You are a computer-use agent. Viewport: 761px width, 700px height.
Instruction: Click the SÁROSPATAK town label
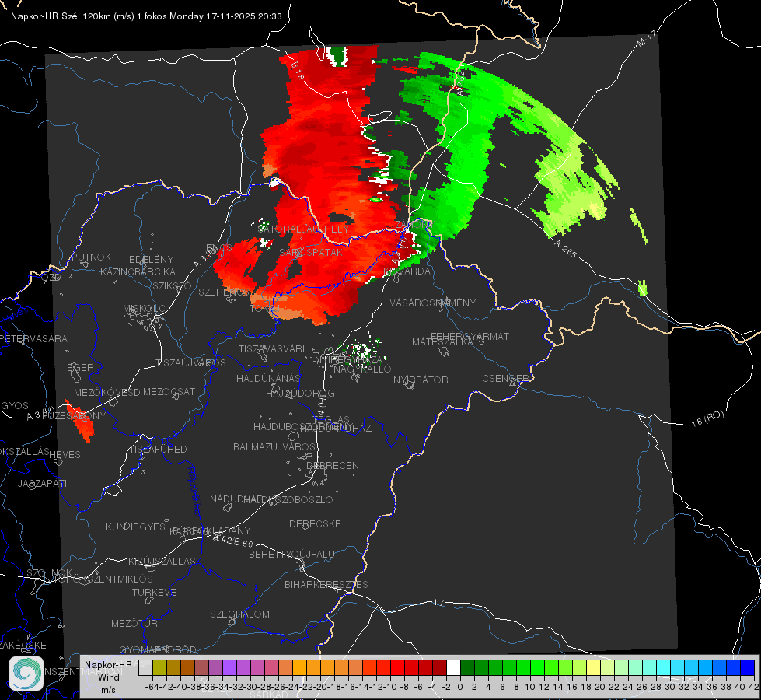point(311,252)
